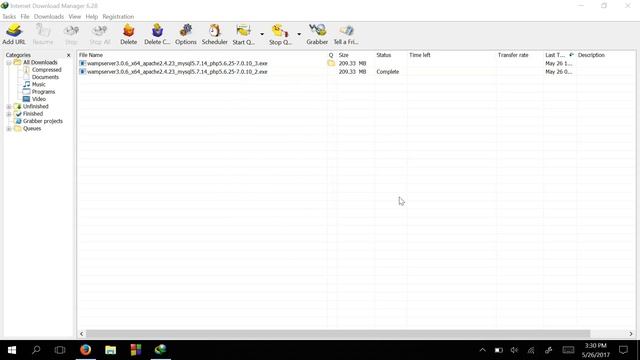Select the wampserver file ending _2.exe
Viewport: 640px width, 360px height.
[x=177, y=72]
